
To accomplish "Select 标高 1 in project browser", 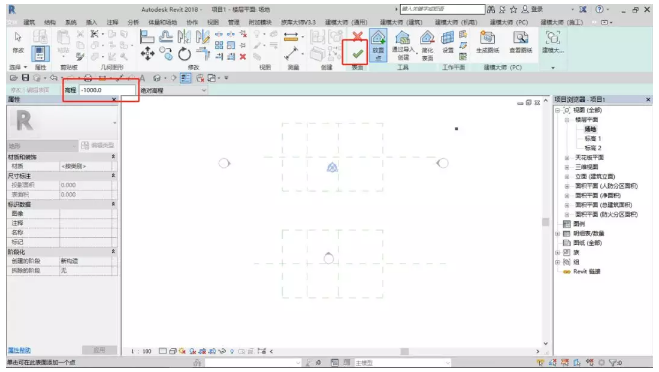I will (x=593, y=138).
